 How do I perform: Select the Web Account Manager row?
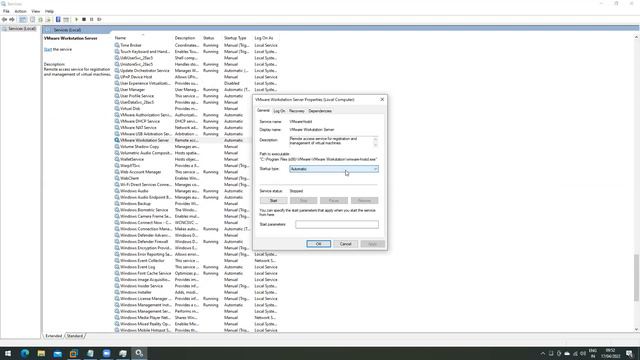pos(183,172)
